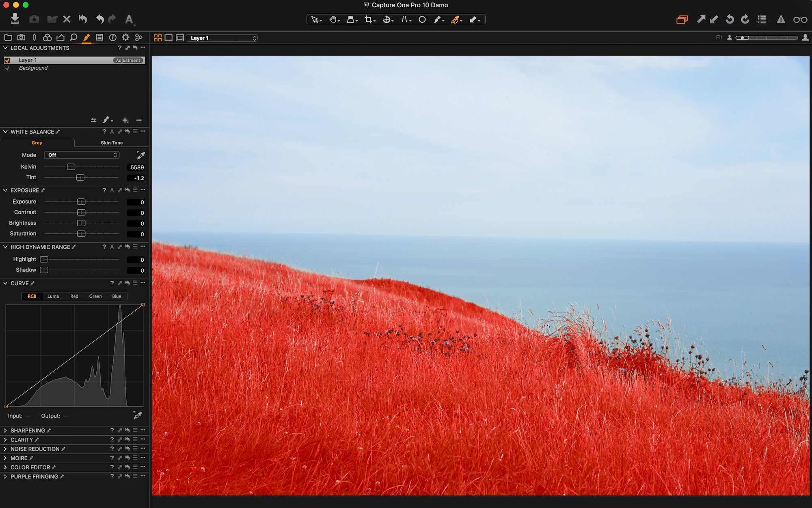Collapse the White Balance panel
Image resolution: width=812 pixels, height=508 pixels.
(5, 132)
